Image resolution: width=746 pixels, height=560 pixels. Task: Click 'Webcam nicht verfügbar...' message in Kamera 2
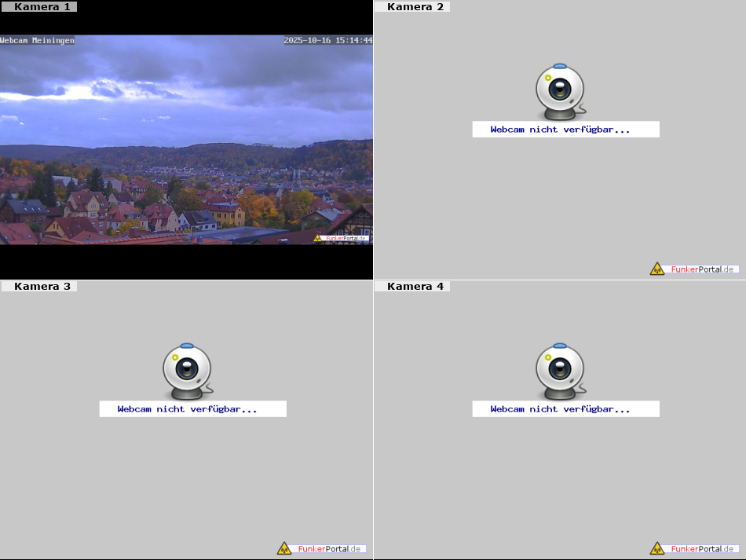(x=560, y=130)
